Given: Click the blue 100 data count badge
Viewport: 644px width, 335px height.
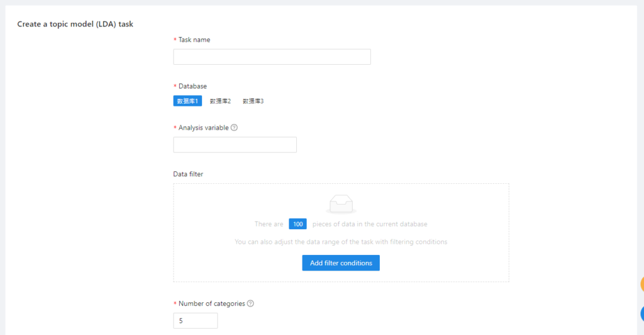Looking at the screenshot, I should click(297, 224).
